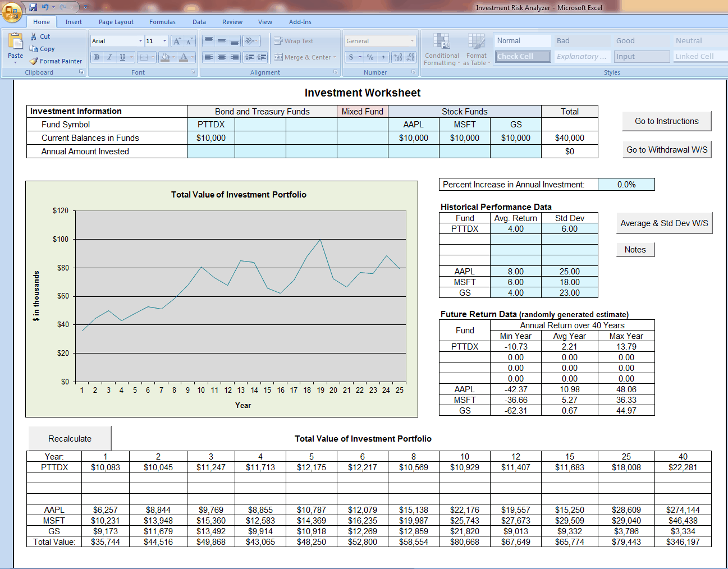Apply the Check Cell style

coord(523,57)
